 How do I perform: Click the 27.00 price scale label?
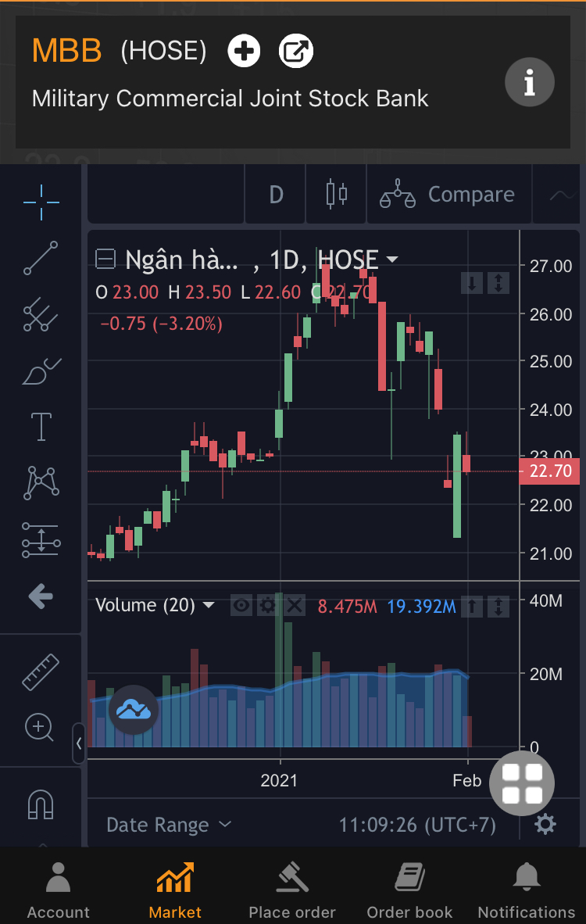tap(551, 267)
